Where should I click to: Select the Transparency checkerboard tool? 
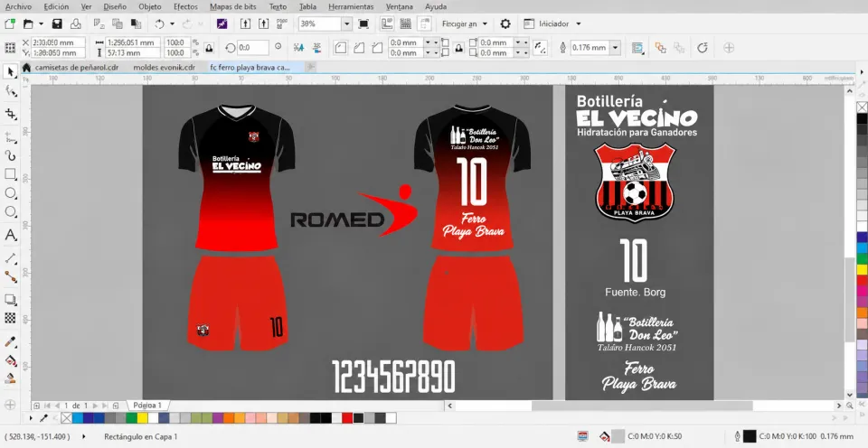[x=10, y=318]
